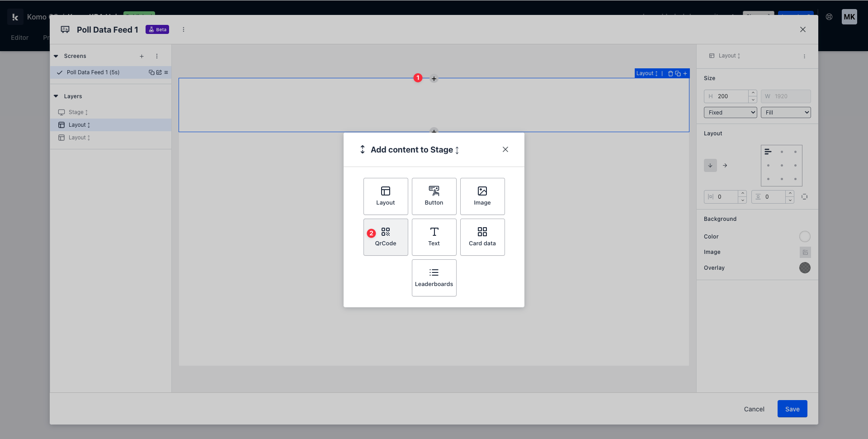868x439 pixels.
Task: Click the Save button
Action: click(792, 409)
